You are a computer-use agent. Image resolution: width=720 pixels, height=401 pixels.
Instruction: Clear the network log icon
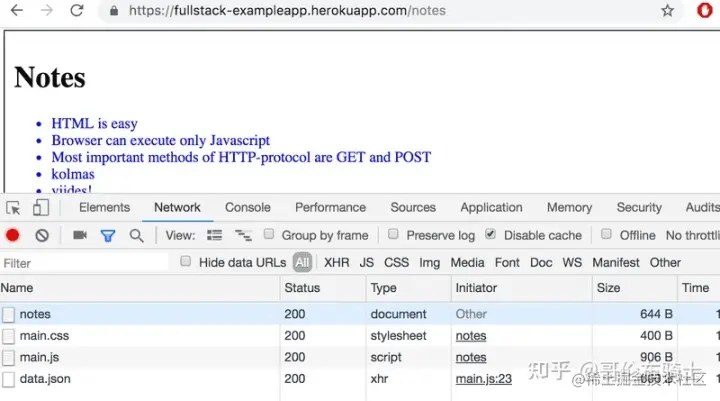[42, 236]
